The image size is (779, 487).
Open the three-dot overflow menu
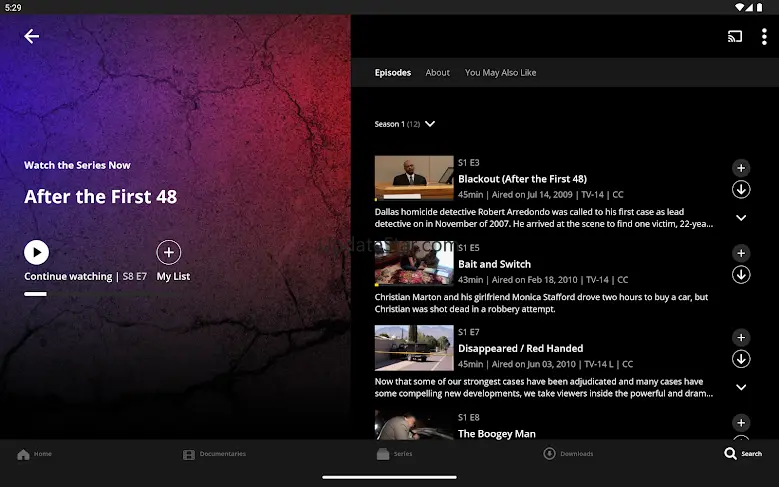pos(764,37)
